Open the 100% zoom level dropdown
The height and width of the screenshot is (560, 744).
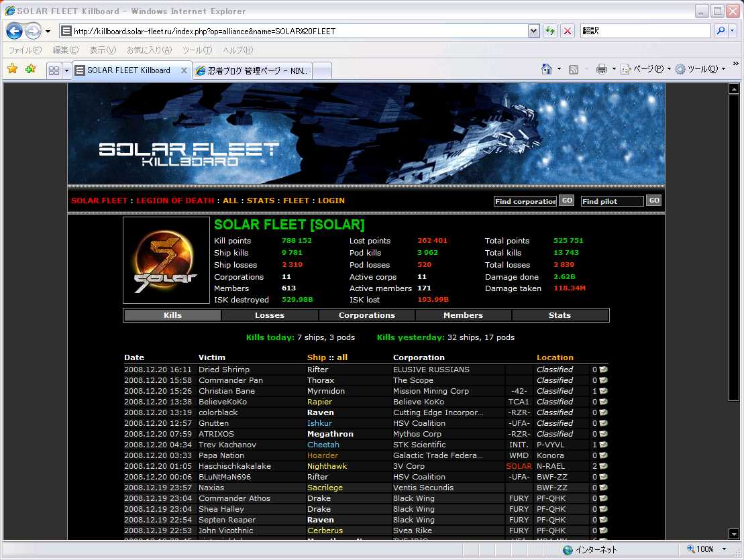(724, 549)
